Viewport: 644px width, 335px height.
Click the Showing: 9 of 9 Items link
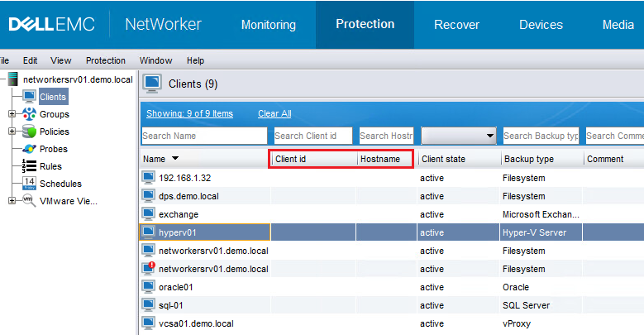(189, 113)
